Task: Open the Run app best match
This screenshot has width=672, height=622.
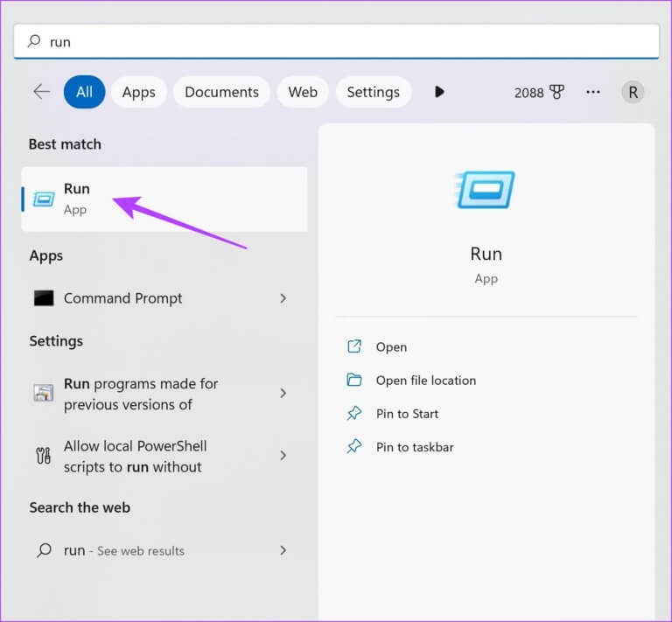Action: 164,199
